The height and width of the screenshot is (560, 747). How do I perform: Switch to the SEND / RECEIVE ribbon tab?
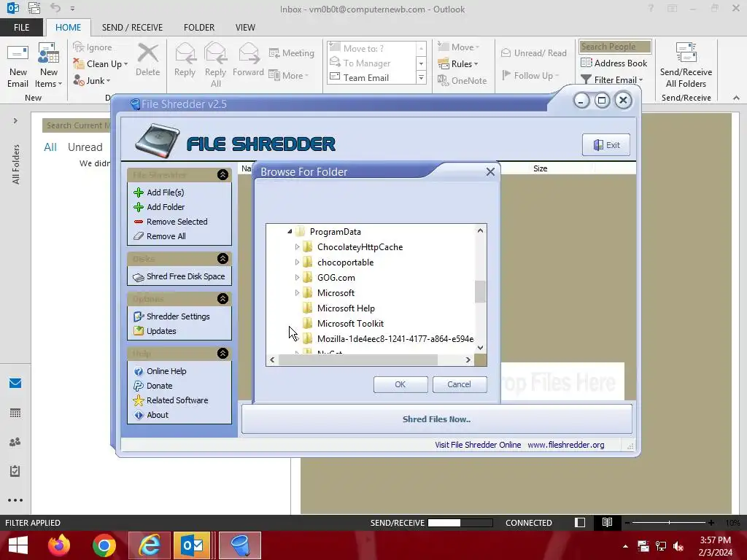(x=132, y=28)
